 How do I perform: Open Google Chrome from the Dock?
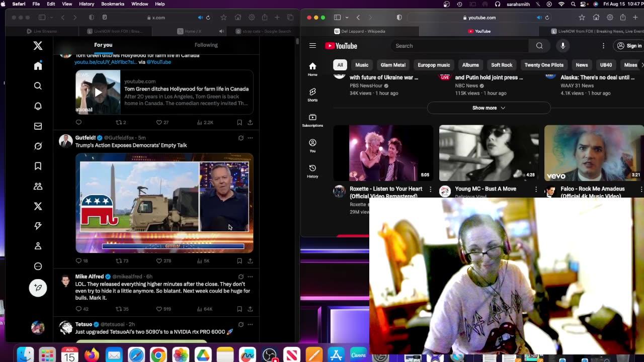click(158, 355)
